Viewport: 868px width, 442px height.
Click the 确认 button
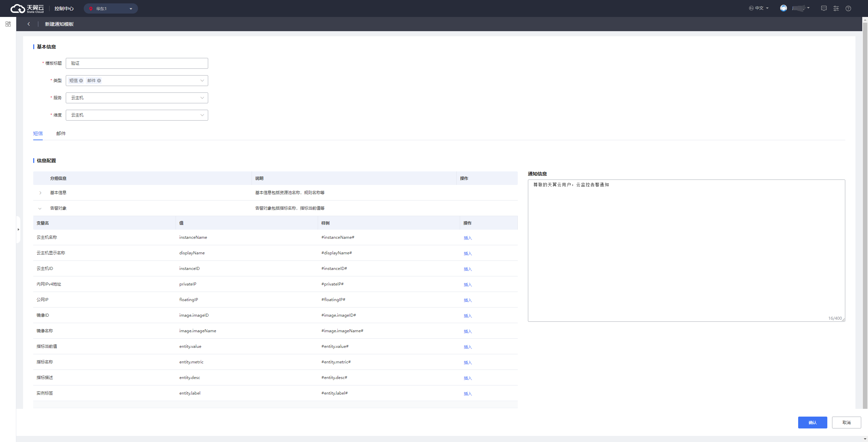coord(812,422)
